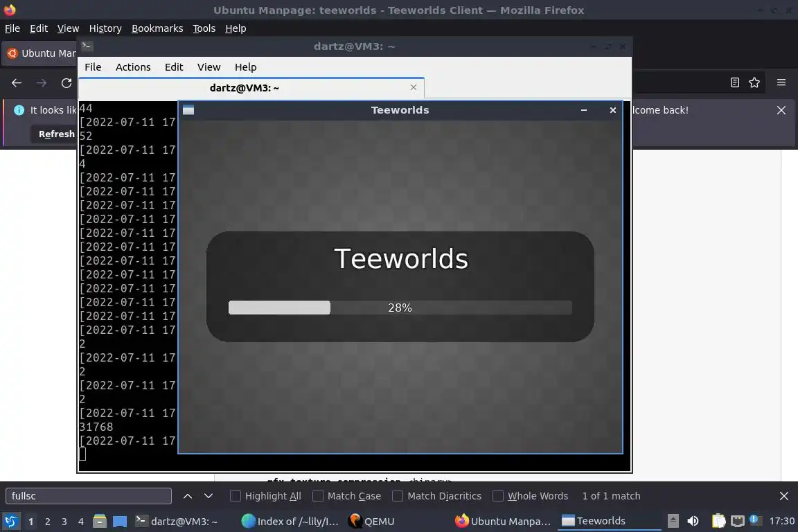Open the terminal Actions menu

pos(133,67)
